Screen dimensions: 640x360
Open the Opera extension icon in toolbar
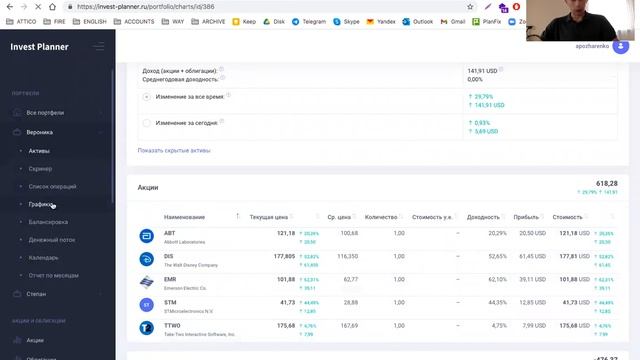[x=516, y=7]
